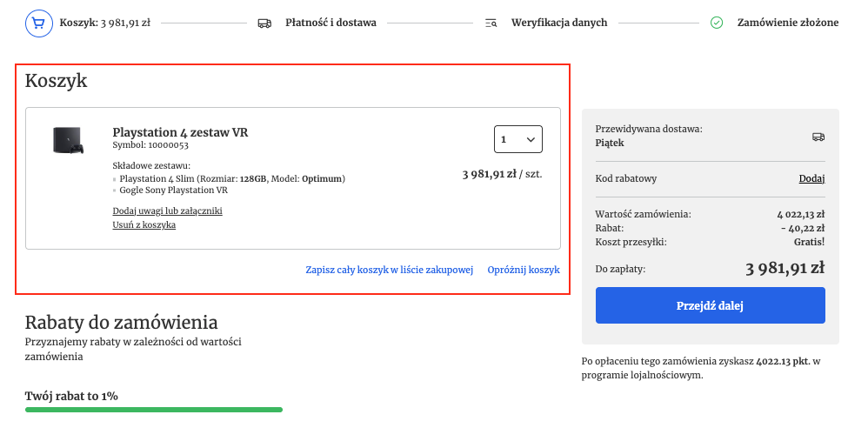Click the loyalty points 4022.13 pkt. text
The image size is (868, 448).
(783, 361)
